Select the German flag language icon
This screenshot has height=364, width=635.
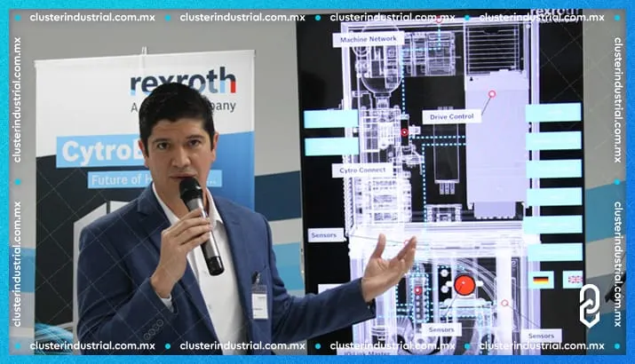click(x=541, y=280)
